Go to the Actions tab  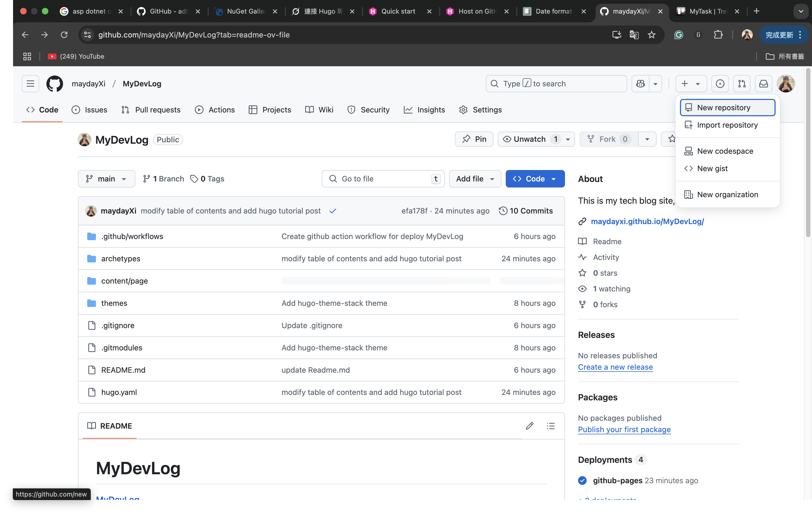tap(215, 109)
